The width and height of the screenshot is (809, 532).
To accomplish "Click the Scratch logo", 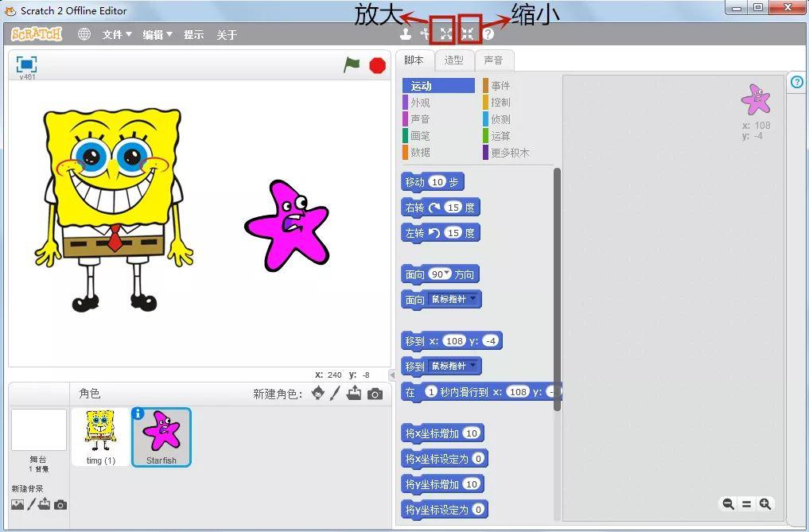I will (36, 34).
